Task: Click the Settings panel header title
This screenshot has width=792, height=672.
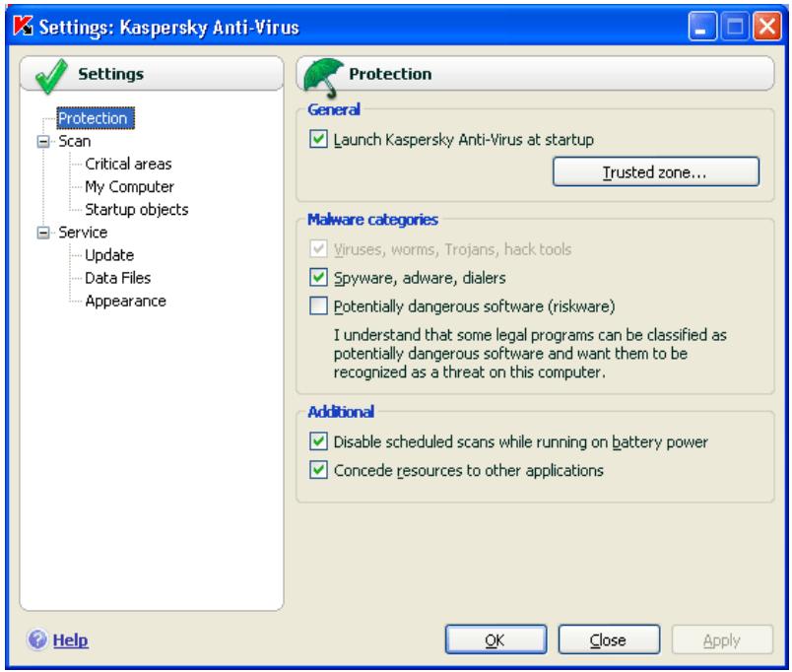Action: (110, 74)
